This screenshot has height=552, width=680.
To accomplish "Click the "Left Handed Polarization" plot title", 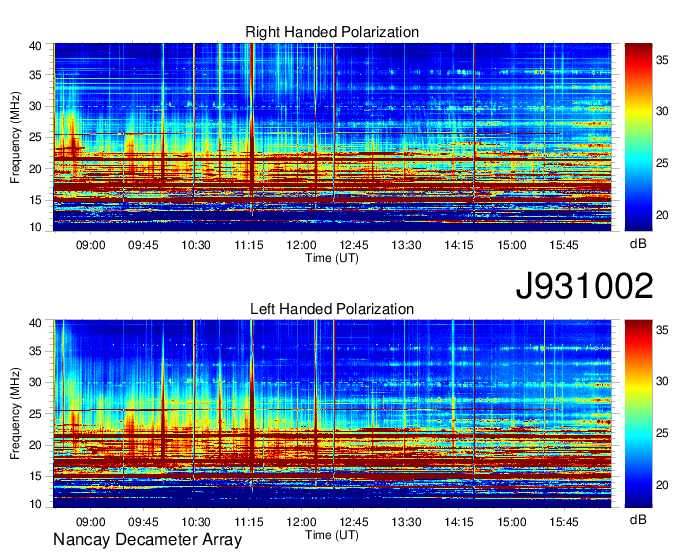I will [332, 309].
